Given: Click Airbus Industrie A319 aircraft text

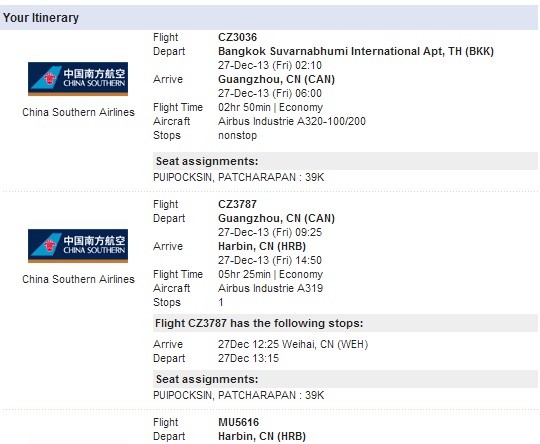Looking at the screenshot, I should coord(271,288).
